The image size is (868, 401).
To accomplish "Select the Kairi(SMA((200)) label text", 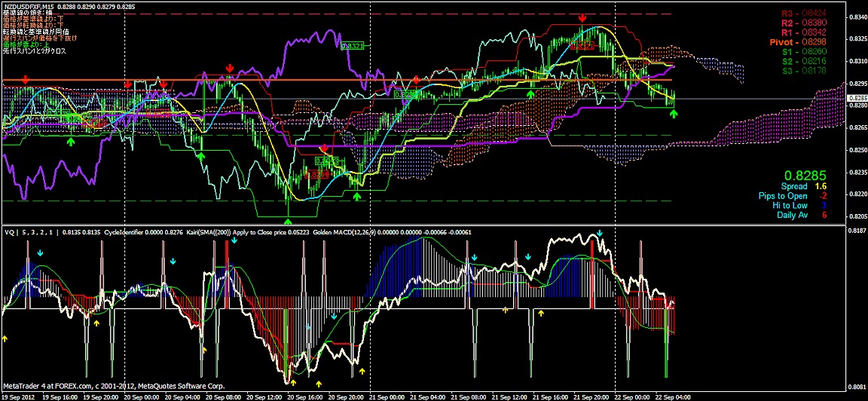I will 210,233.
